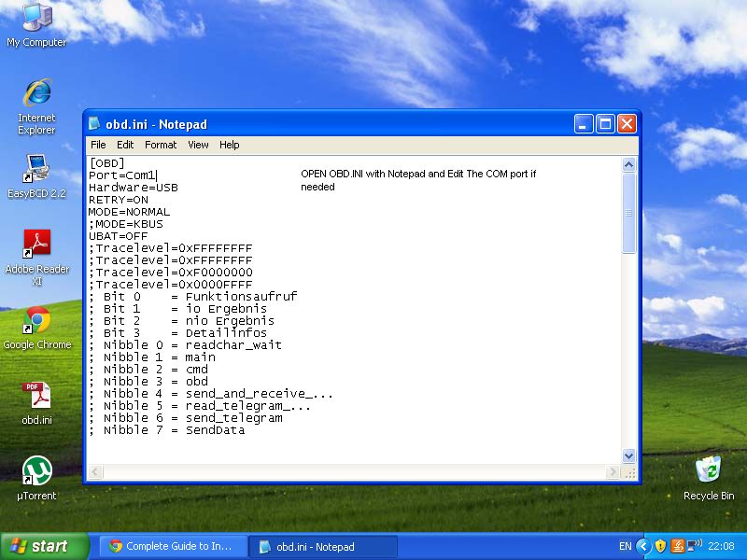Click the EN language indicator in taskbar
Viewport: 747px width, 560px height.
[625, 547]
